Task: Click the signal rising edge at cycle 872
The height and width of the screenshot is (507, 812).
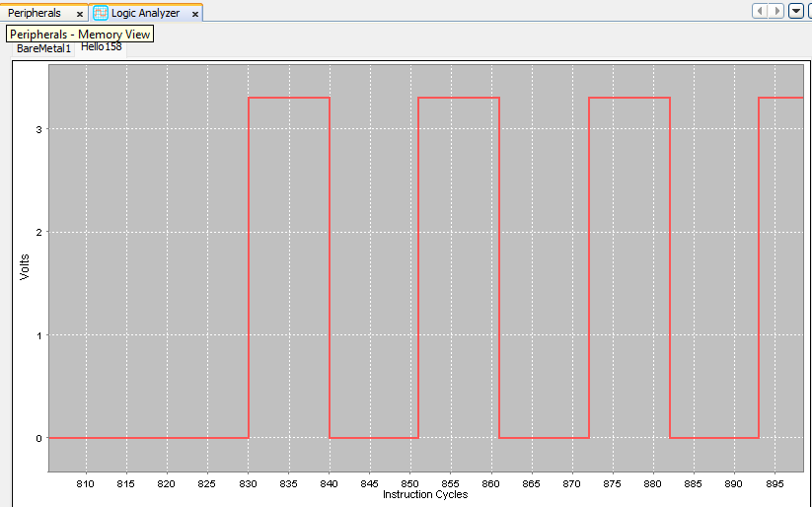Action: (589, 266)
